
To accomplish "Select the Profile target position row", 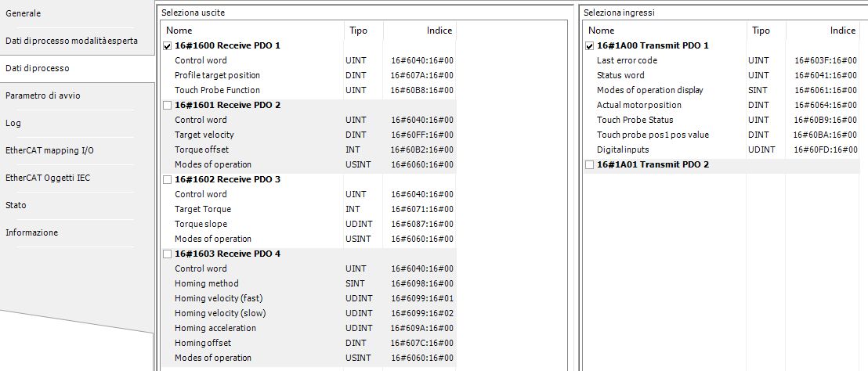I will [x=217, y=75].
